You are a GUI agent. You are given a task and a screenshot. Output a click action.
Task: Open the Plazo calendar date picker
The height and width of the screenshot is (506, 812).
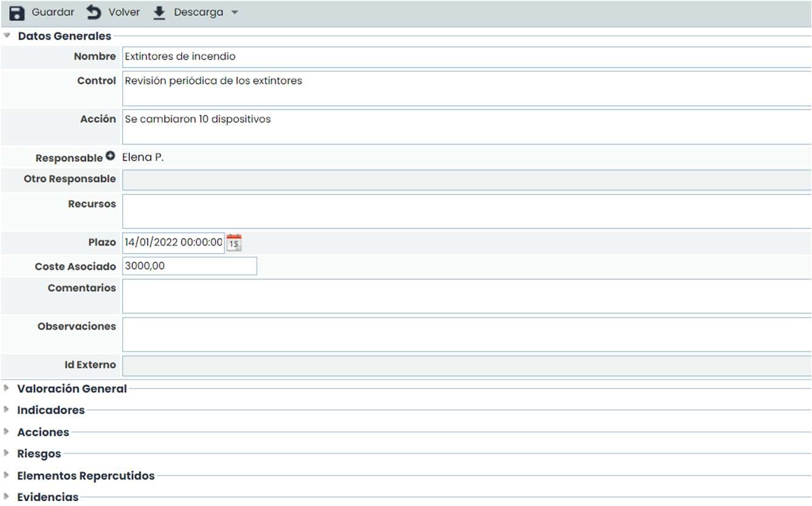pyautogui.click(x=234, y=243)
